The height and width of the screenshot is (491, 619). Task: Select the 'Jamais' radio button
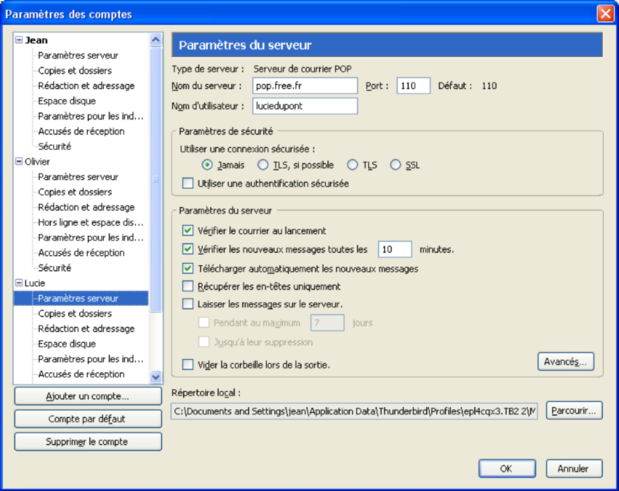coord(207,165)
